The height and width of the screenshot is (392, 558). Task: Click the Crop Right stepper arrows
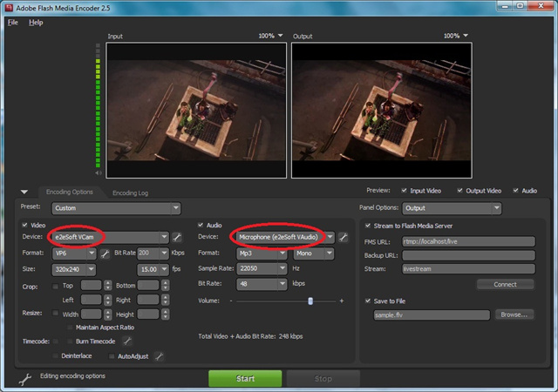pos(165,300)
